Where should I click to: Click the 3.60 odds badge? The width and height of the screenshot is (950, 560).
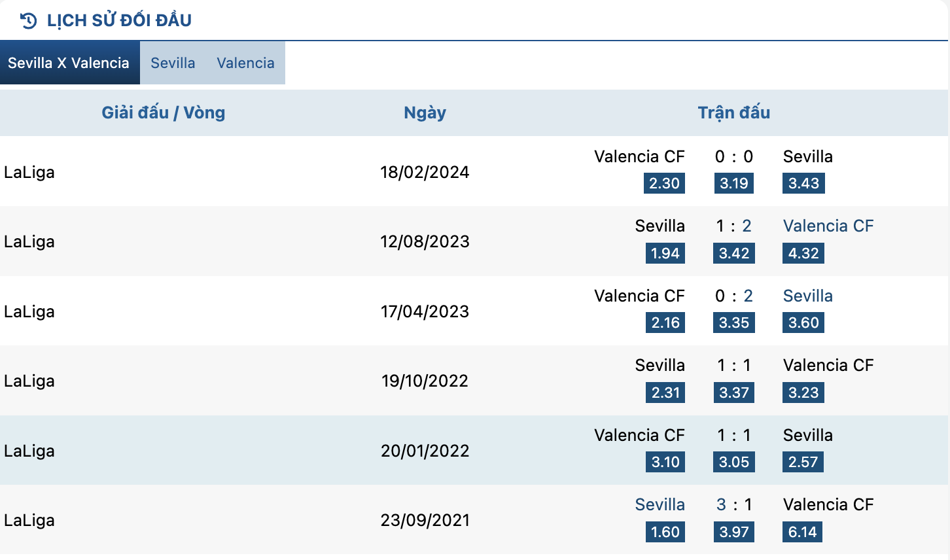click(803, 323)
